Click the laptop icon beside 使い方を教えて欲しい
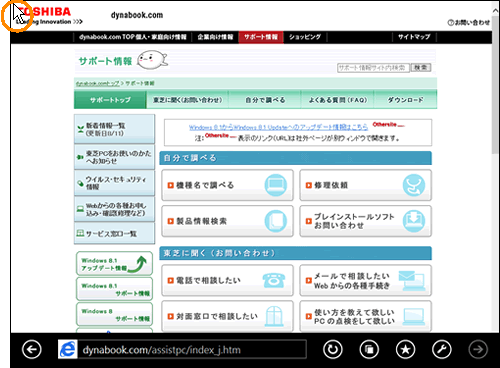 (x=413, y=317)
